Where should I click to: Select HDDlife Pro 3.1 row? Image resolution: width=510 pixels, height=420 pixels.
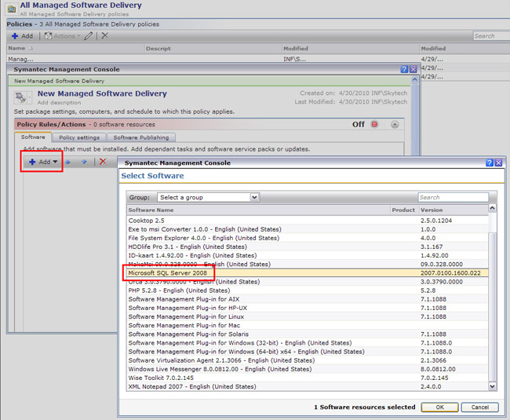point(308,247)
